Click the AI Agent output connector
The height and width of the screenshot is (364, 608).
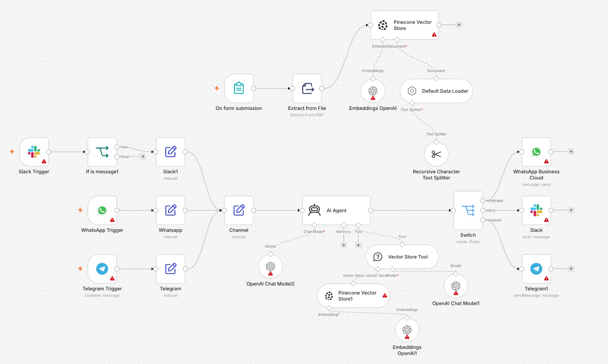coord(370,210)
